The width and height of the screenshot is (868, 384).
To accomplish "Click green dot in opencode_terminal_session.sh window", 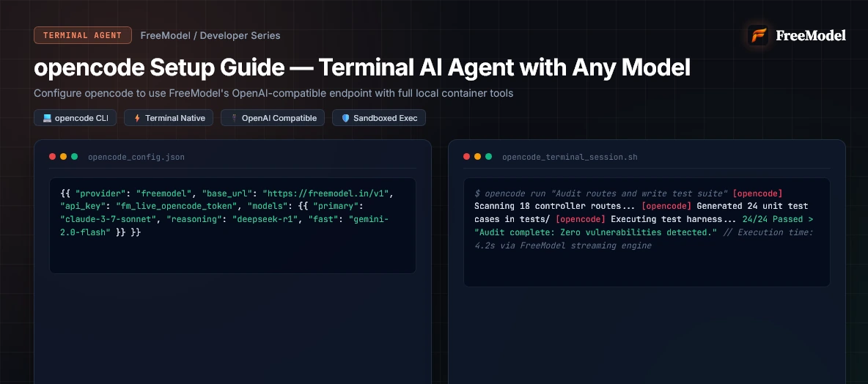I will click(x=489, y=157).
